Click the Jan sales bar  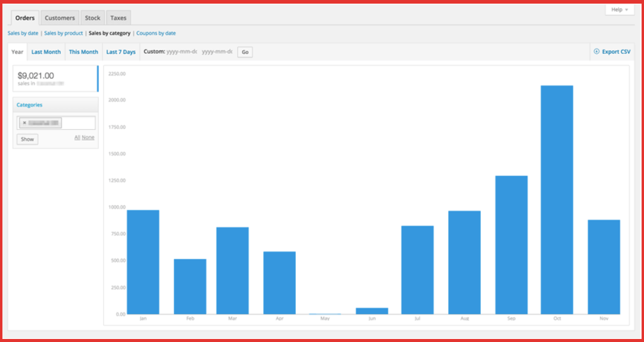point(143,262)
